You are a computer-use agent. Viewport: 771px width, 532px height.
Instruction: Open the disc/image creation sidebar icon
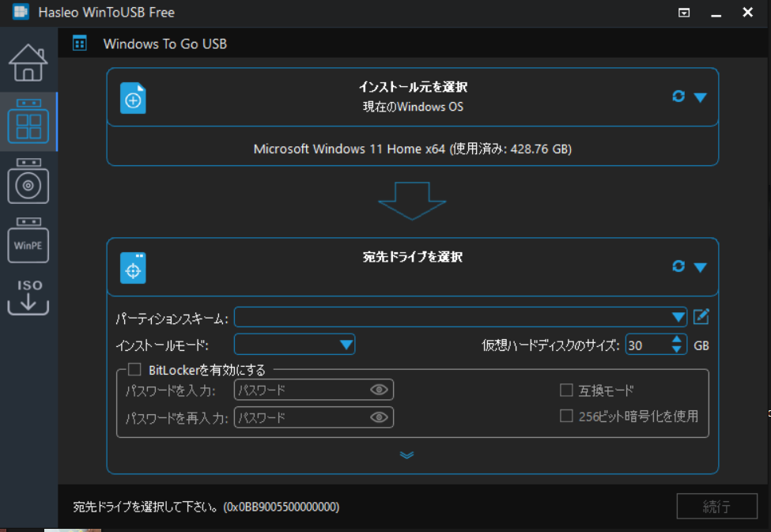(28, 183)
